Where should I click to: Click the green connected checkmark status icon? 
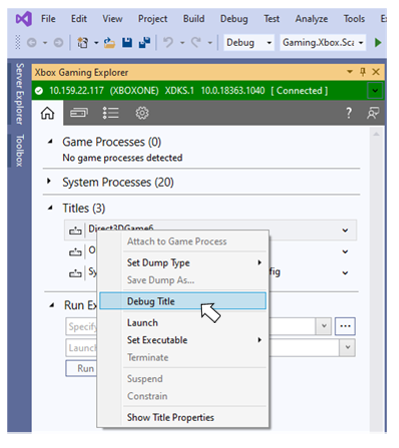pos(39,91)
